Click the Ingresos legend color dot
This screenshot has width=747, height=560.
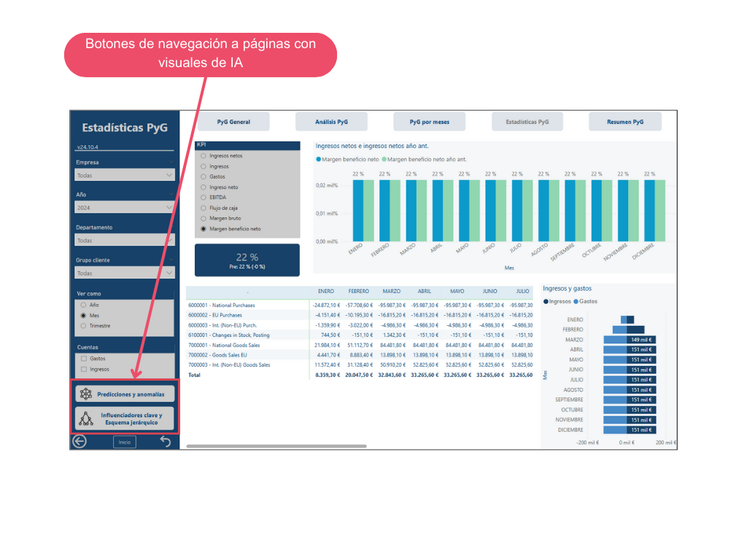coord(546,301)
